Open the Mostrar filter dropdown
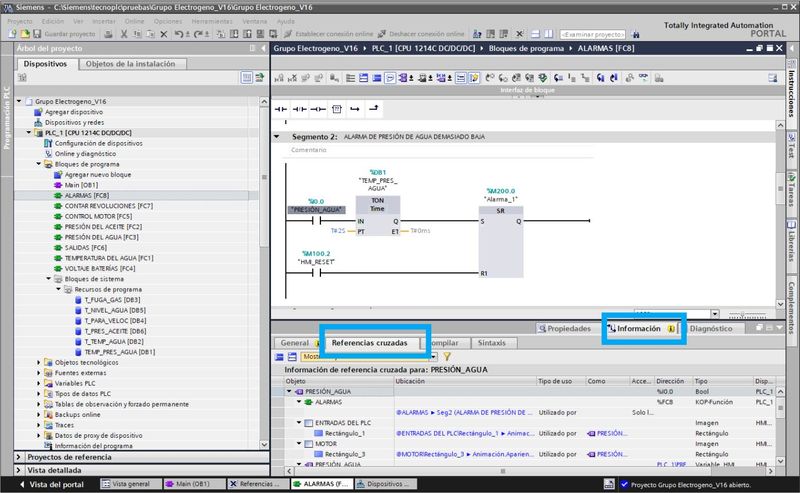 pyautogui.click(x=434, y=357)
